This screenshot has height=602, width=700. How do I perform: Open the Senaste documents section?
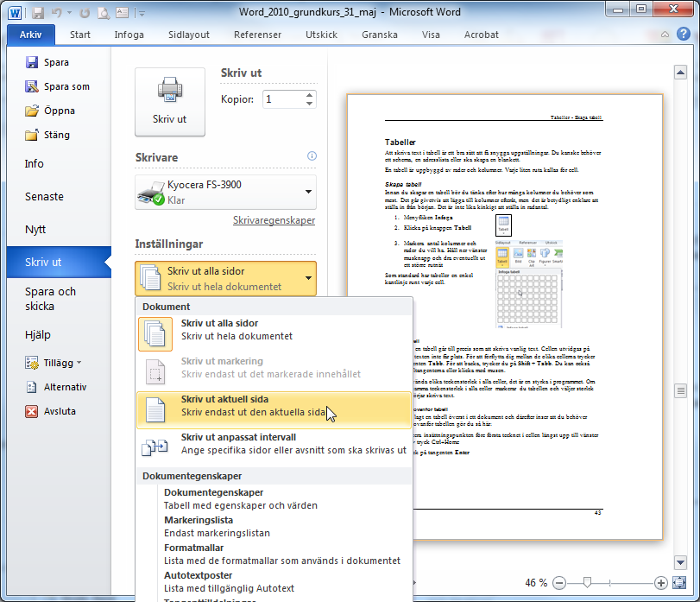44,197
